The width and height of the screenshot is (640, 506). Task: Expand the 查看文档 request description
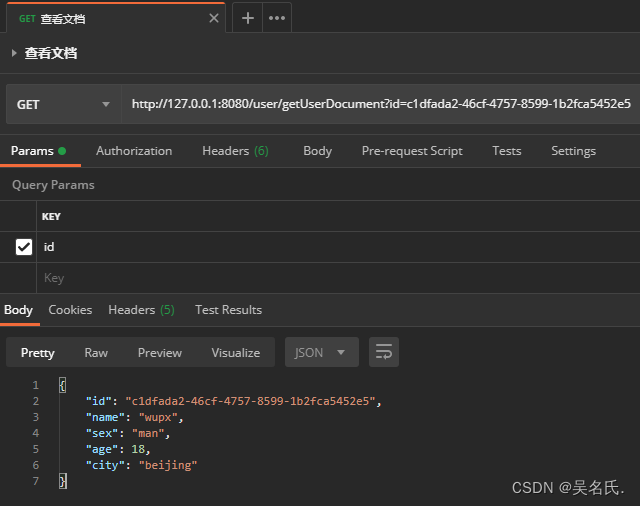14,53
